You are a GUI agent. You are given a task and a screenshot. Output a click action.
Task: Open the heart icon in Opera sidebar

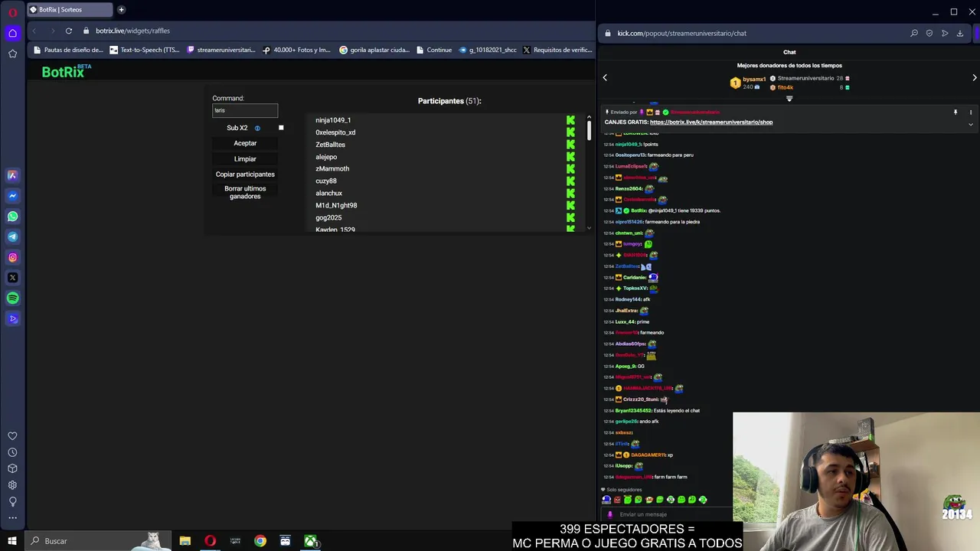pyautogui.click(x=12, y=436)
